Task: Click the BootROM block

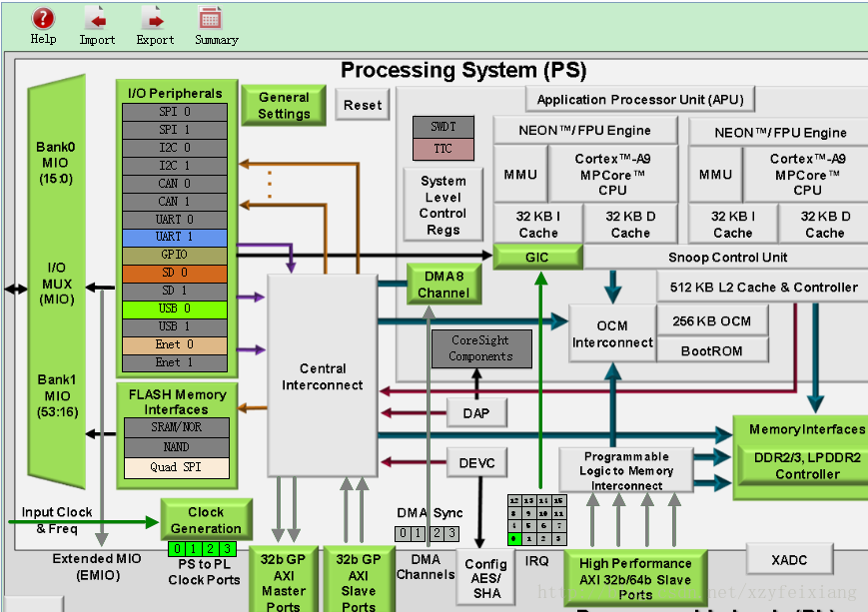Action: tap(712, 350)
